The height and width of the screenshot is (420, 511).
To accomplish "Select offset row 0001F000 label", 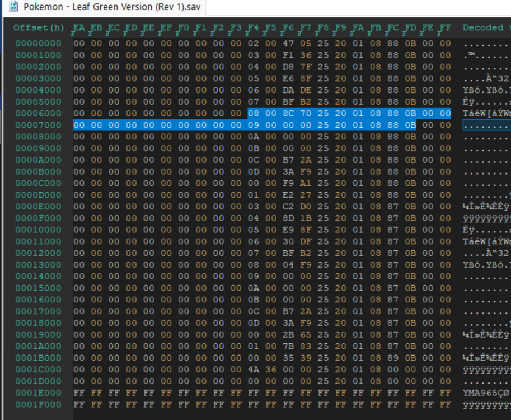I will coord(38,404).
